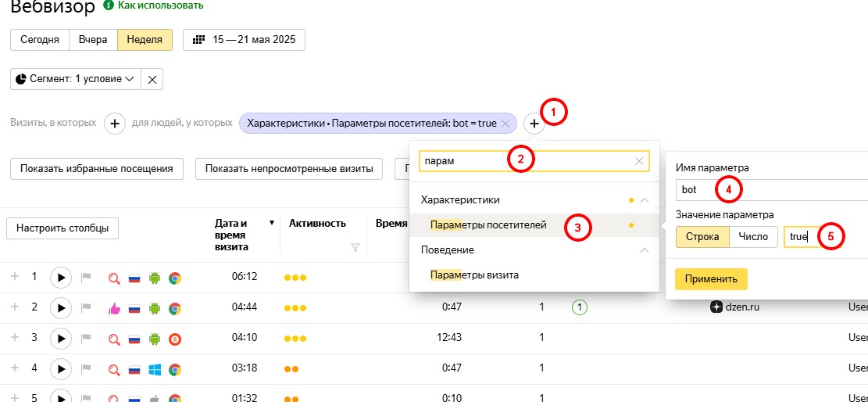Expand details of visit row 1

coord(16,276)
